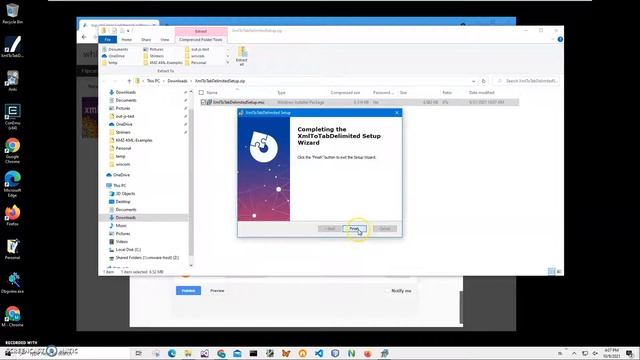Switch Explorer to Details view icon

(x=551, y=271)
